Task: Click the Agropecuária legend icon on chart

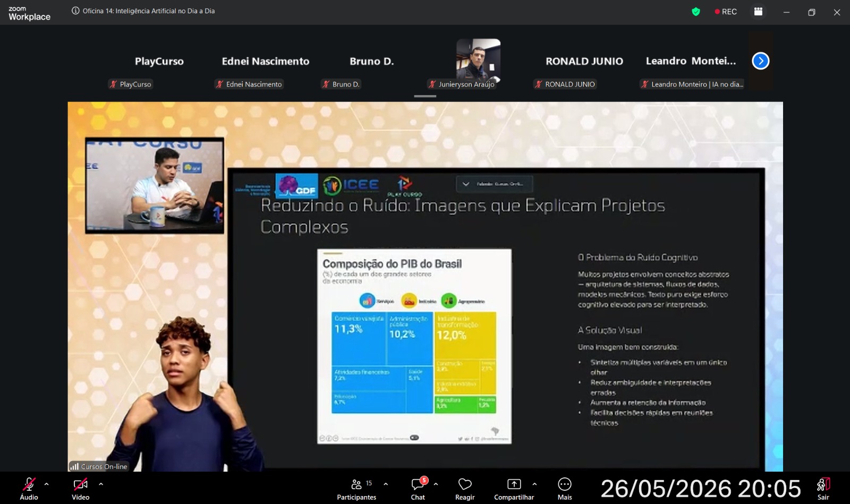Action: point(448,301)
